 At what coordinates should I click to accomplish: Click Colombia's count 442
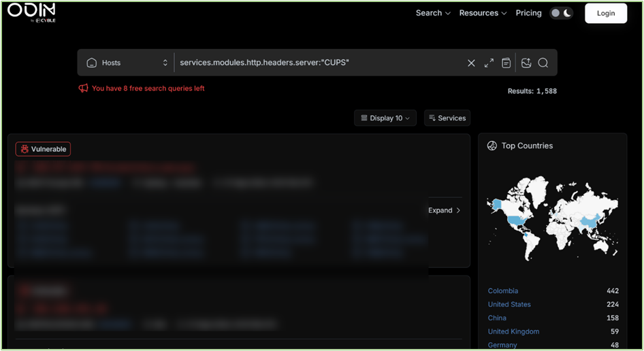click(x=613, y=290)
